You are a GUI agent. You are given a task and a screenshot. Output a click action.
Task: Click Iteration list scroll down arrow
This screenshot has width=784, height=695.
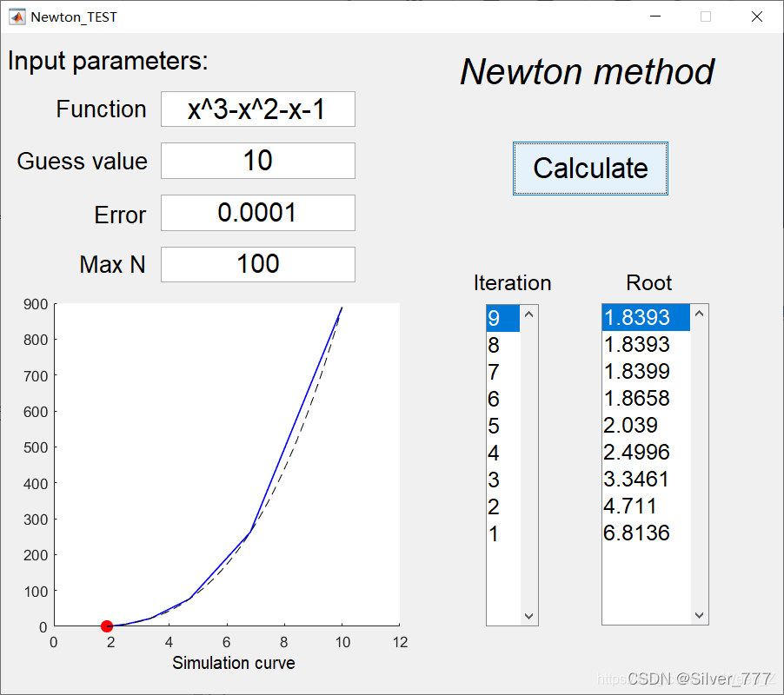point(529,616)
